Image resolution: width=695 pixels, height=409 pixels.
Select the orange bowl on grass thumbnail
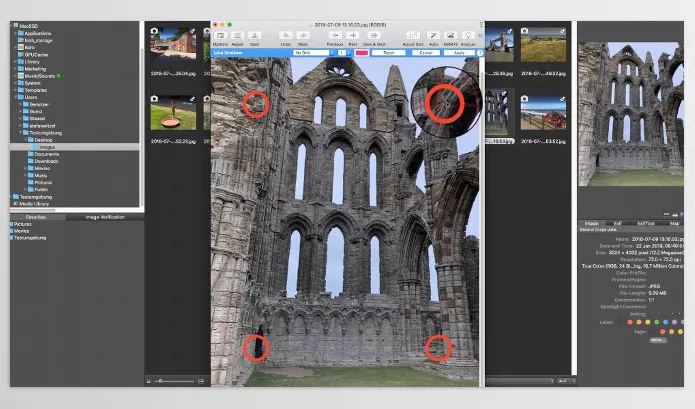pos(173,113)
